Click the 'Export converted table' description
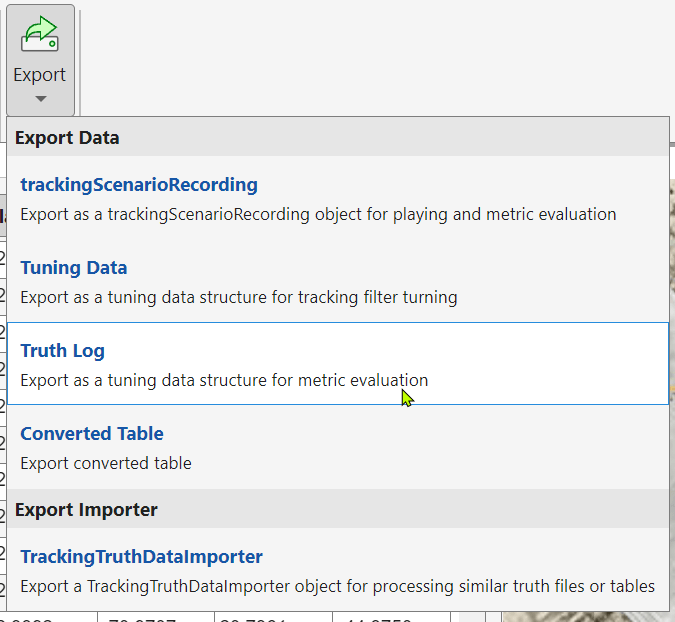The image size is (675, 622). point(106,463)
